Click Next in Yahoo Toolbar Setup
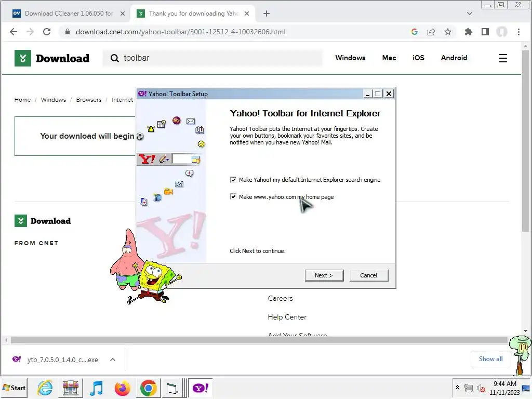Image resolution: width=532 pixels, height=399 pixels. (x=324, y=275)
